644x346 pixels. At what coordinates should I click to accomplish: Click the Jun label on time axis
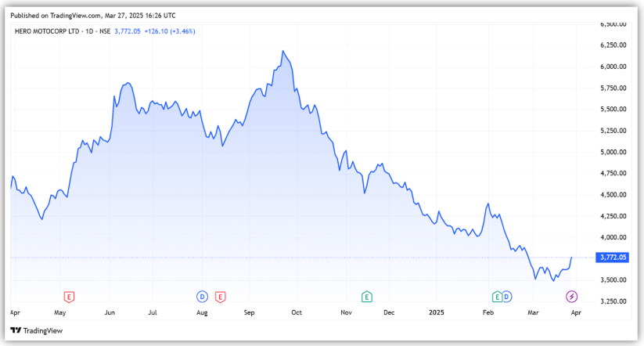(x=110, y=312)
